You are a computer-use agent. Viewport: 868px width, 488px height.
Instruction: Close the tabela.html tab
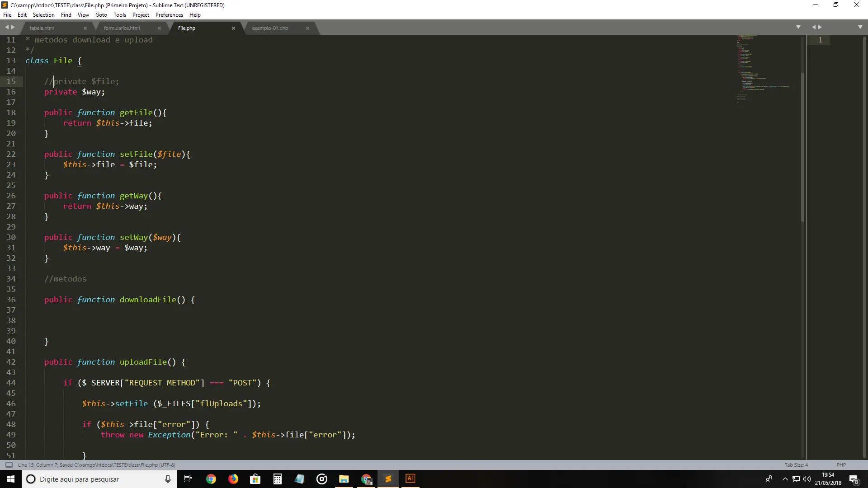tap(85, 28)
